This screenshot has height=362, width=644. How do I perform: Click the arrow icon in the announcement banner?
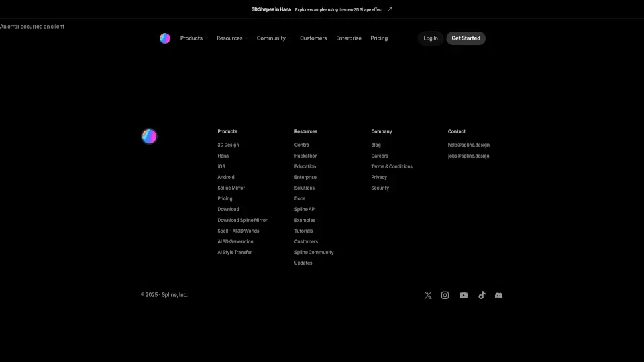[390, 9]
